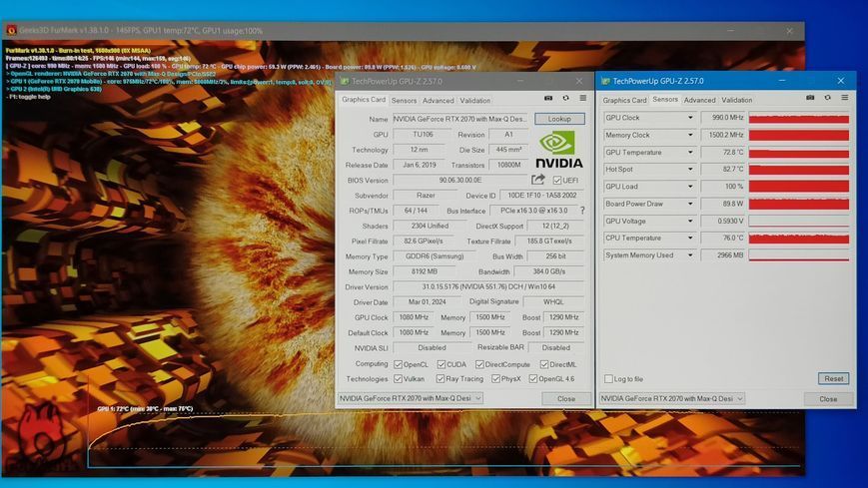Open the Memory Clock sensor dropdown arrow
Image resolution: width=868 pixels, height=488 pixels.
pos(690,135)
